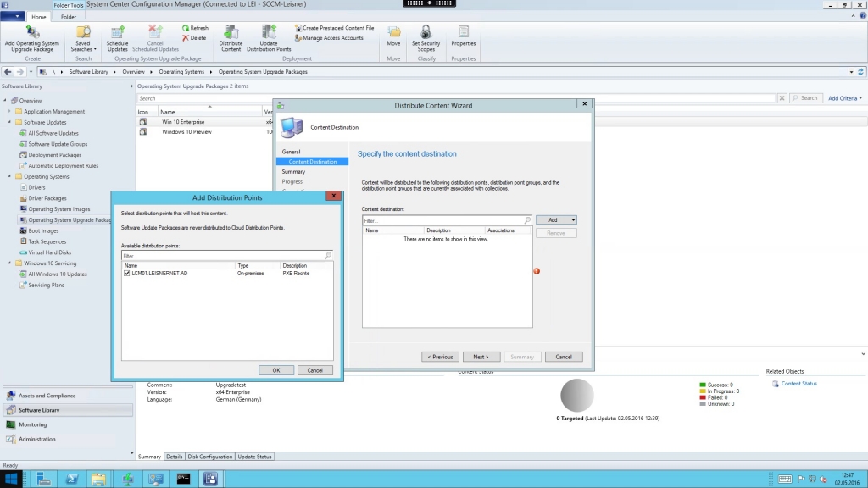Collapse Windows 10 Servicing tree node
The image size is (868, 488).
pos(9,263)
